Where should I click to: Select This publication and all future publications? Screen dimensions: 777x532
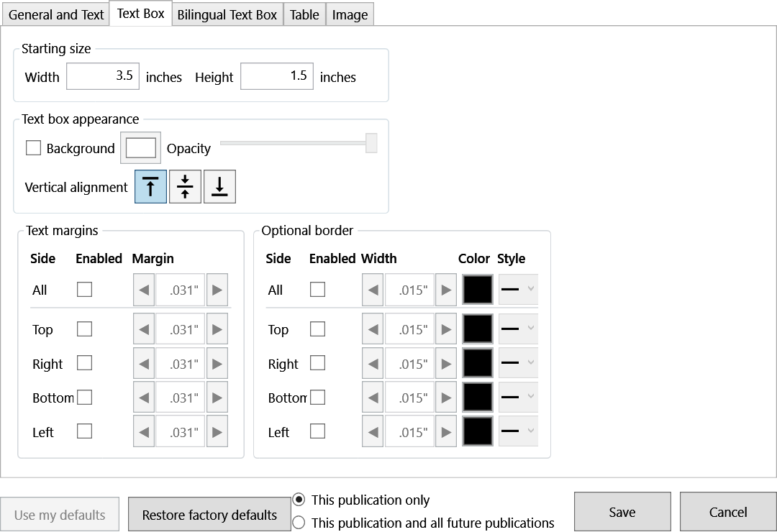click(299, 523)
